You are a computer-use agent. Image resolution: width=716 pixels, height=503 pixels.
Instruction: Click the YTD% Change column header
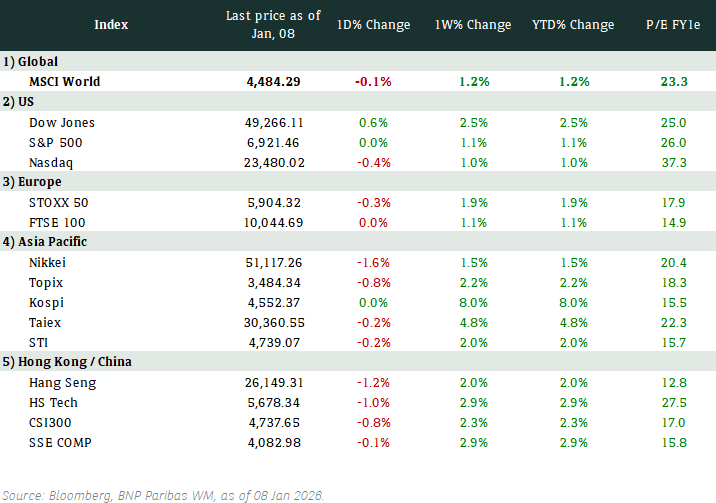pos(573,25)
